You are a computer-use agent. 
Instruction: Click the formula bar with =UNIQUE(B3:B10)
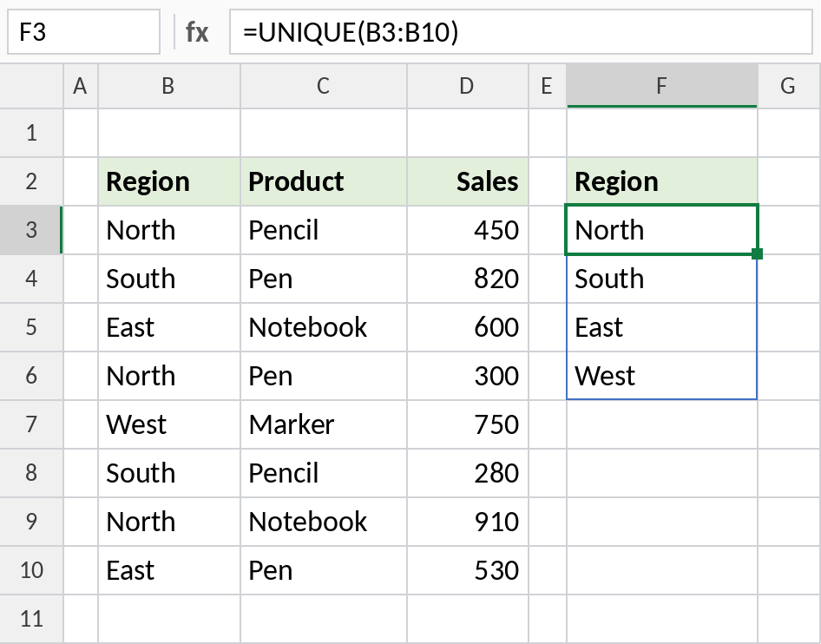point(521,32)
